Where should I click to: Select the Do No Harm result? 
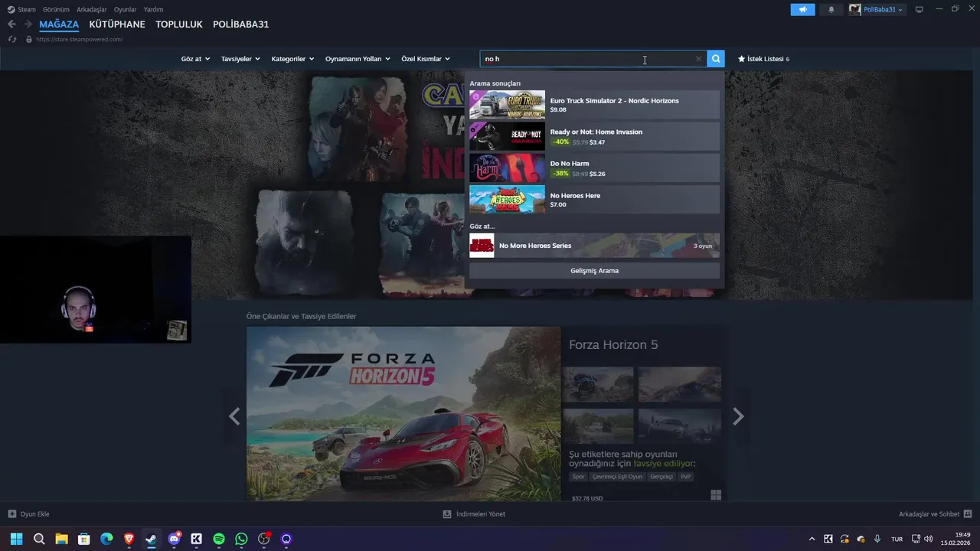point(594,168)
